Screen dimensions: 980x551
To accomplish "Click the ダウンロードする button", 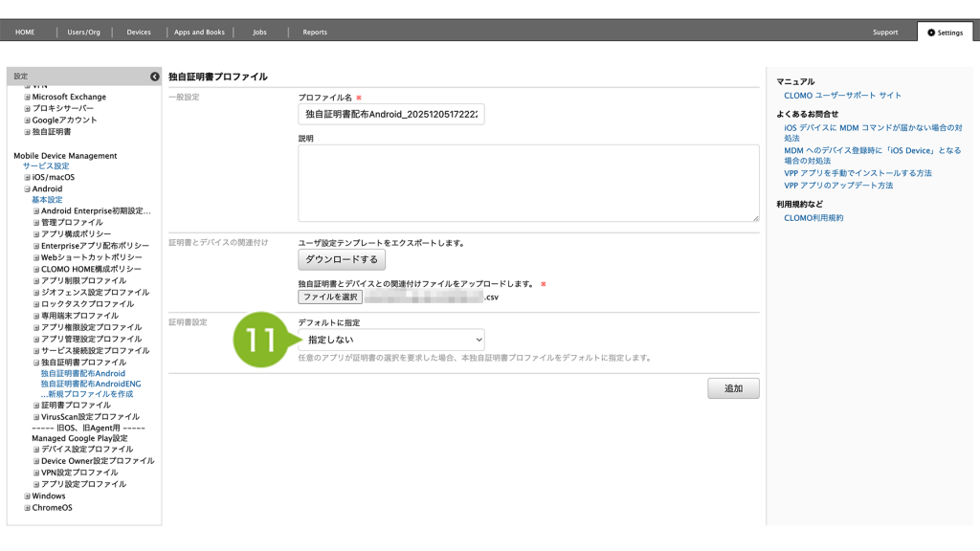I will click(x=342, y=259).
